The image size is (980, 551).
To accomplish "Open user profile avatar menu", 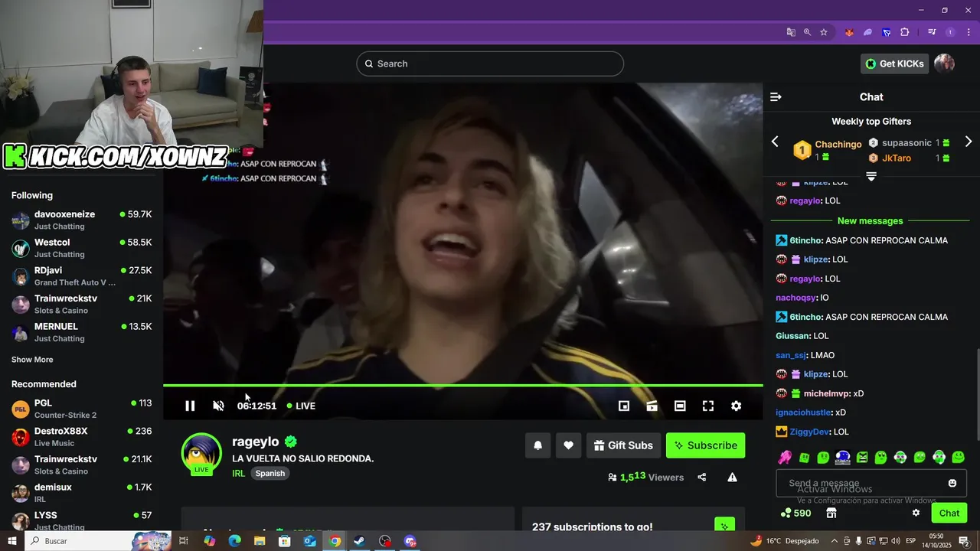I will (945, 64).
